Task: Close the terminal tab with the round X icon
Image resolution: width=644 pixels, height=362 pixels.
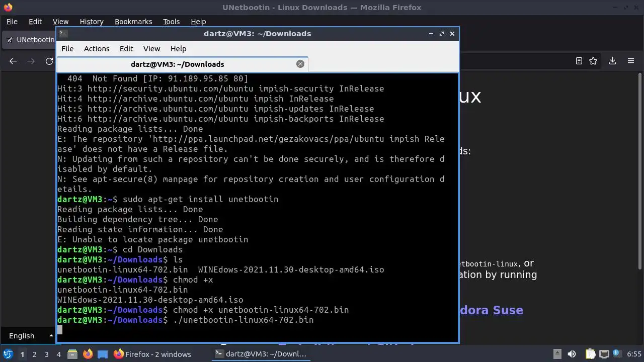Action: (x=300, y=64)
